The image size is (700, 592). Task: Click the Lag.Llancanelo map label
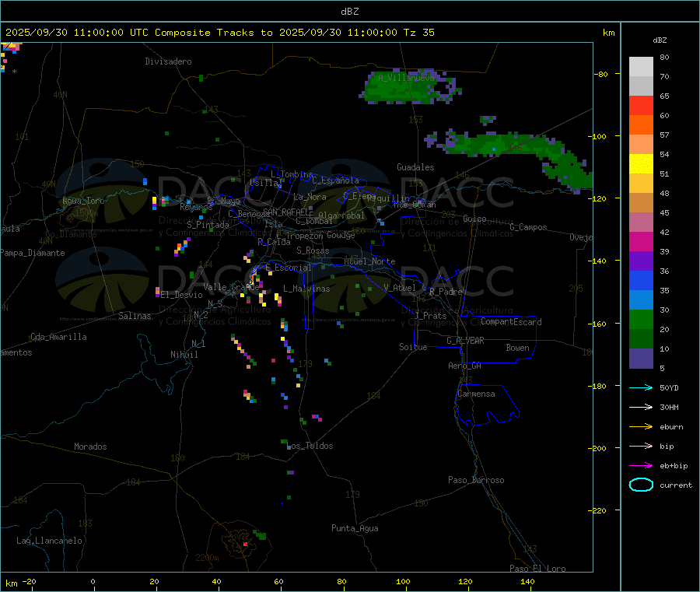[x=49, y=541]
